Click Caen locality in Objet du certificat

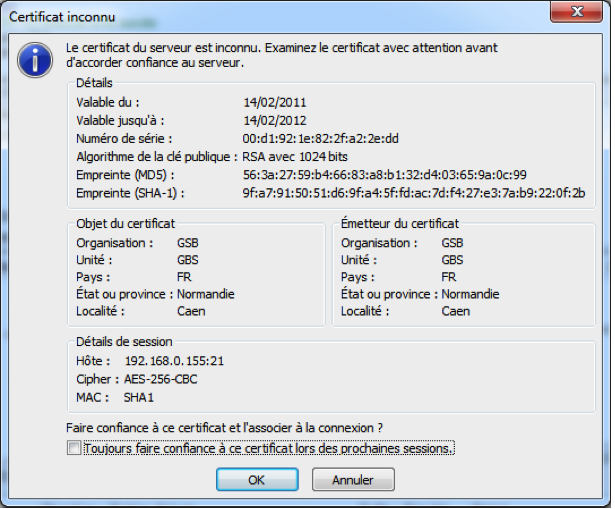(189, 311)
